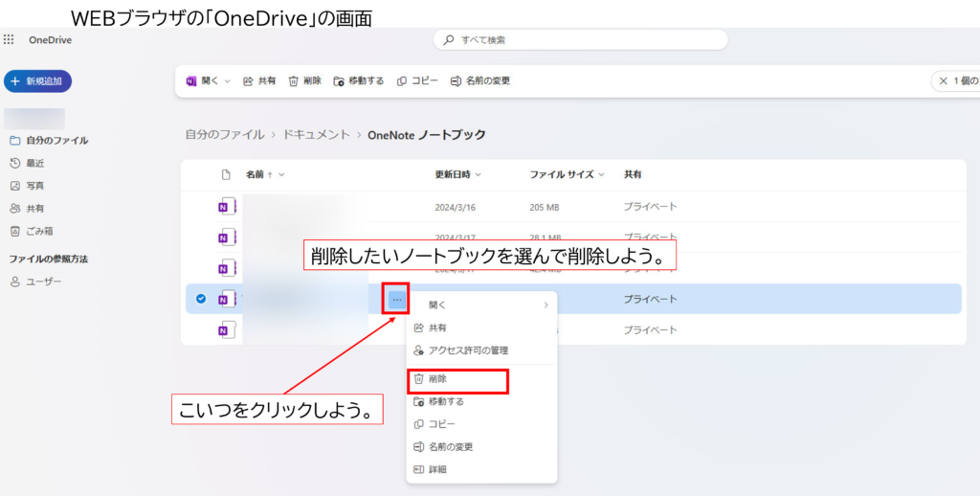
Task: Choose 移動する in the context menu
Action: 481,401
